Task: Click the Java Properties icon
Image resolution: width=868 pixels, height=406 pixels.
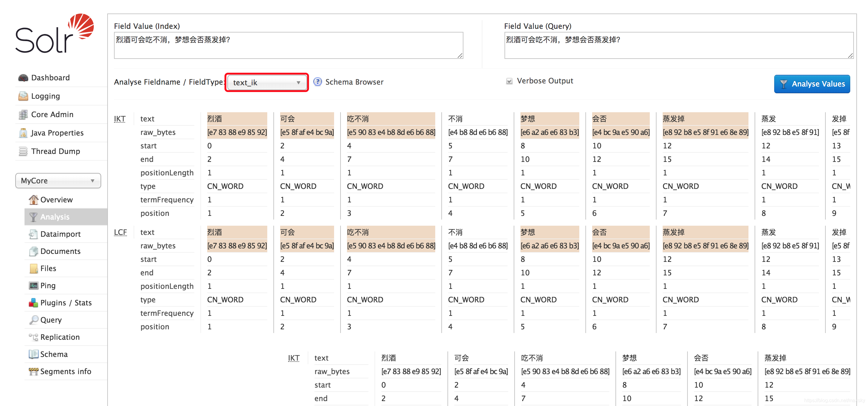Action: [x=23, y=133]
